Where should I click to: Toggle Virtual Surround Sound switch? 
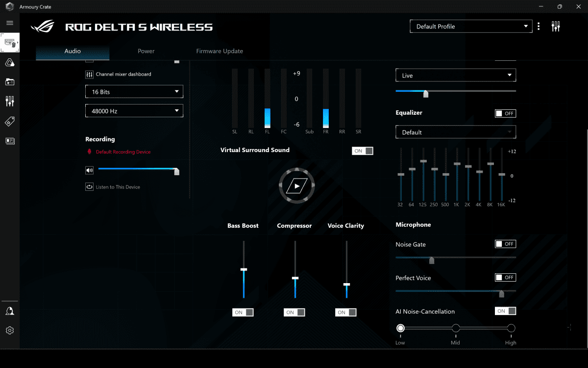363,151
